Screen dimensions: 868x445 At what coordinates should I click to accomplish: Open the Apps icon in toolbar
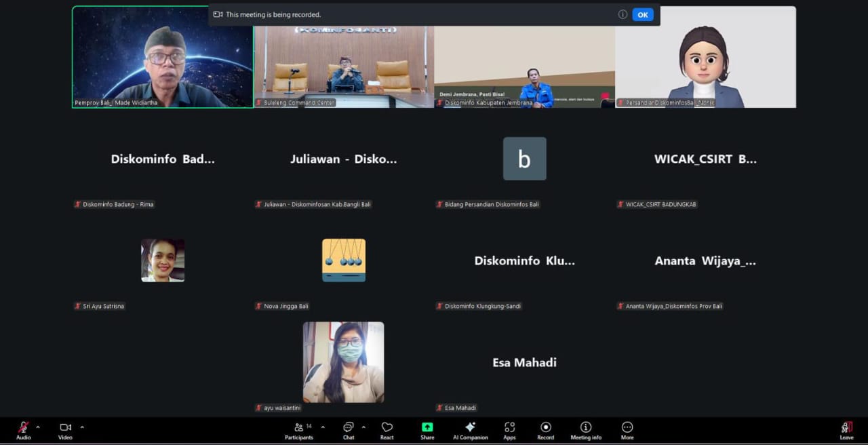pyautogui.click(x=509, y=427)
